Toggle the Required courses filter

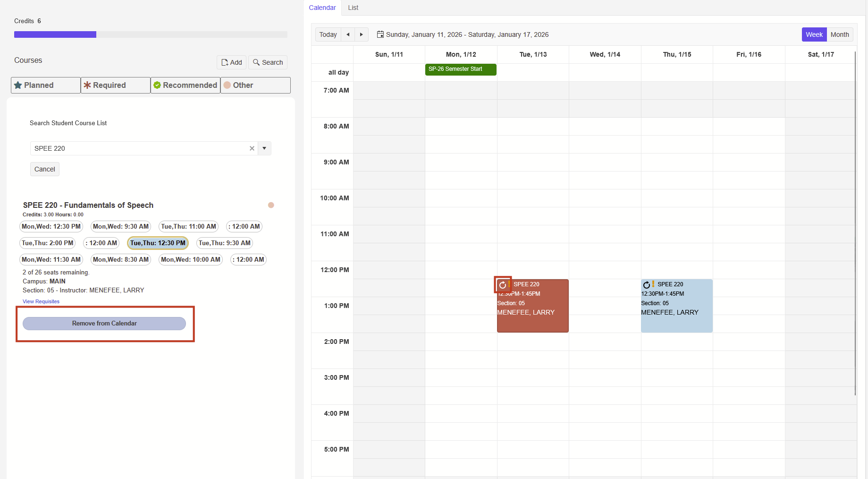point(116,85)
